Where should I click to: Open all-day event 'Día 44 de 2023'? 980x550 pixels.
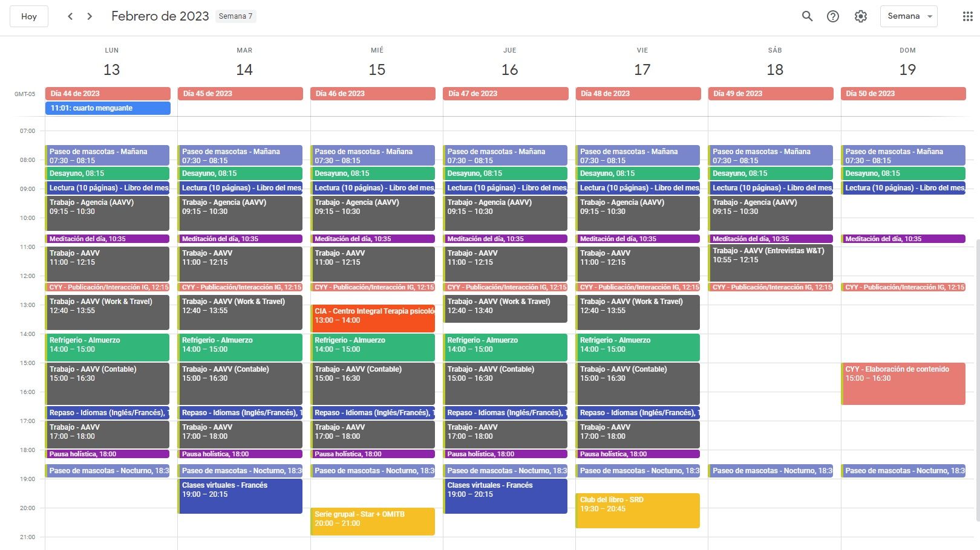pos(108,94)
